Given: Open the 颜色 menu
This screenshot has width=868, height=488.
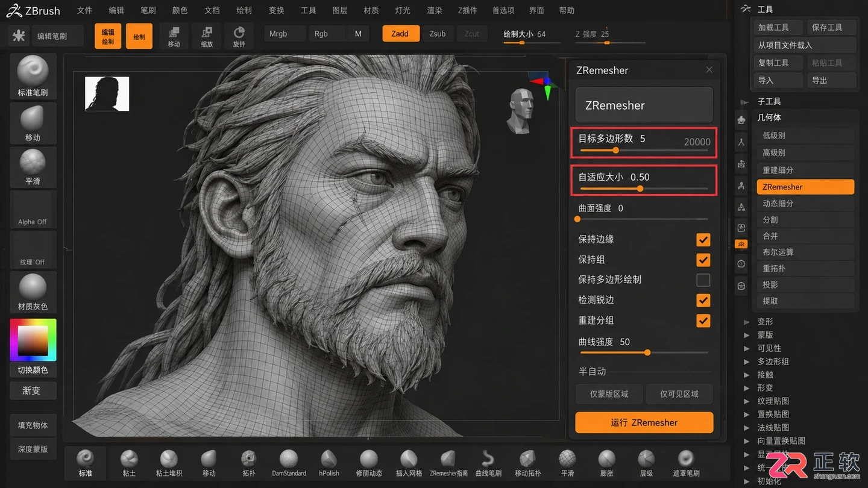Looking at the screenshot, I should pos(180,10).
